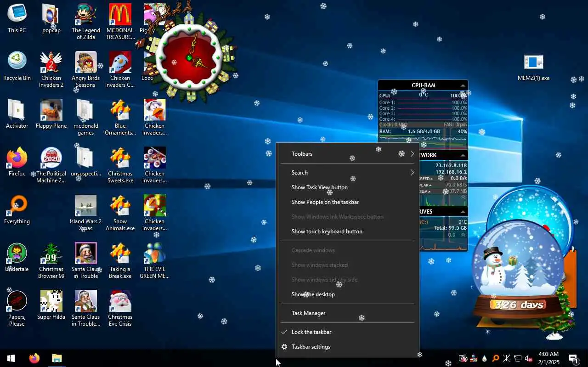Screen dimensions: 588x367
Task: Select the Christmas Browser 99 icon
Action: pos(51,260)
